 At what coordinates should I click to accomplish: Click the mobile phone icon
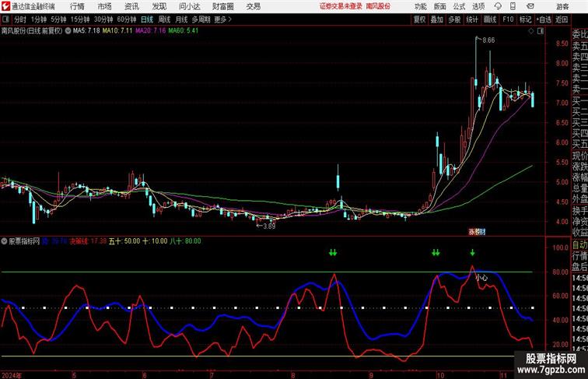513,6
